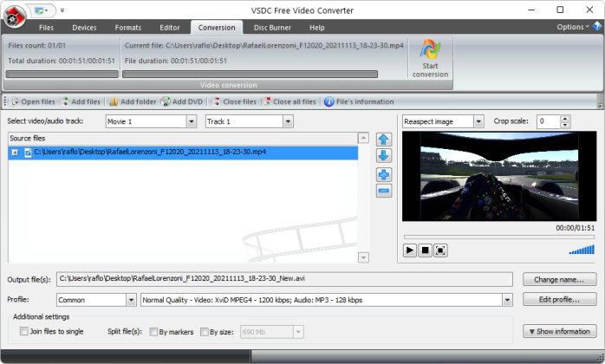Move source file down with arrow
605x364 pixels.
[384, 155]
